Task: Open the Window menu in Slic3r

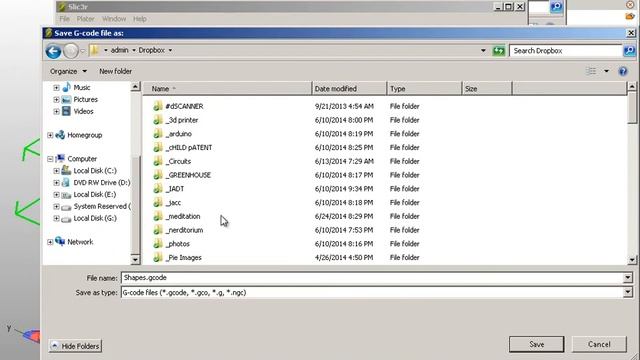Action: coord(114,19)
